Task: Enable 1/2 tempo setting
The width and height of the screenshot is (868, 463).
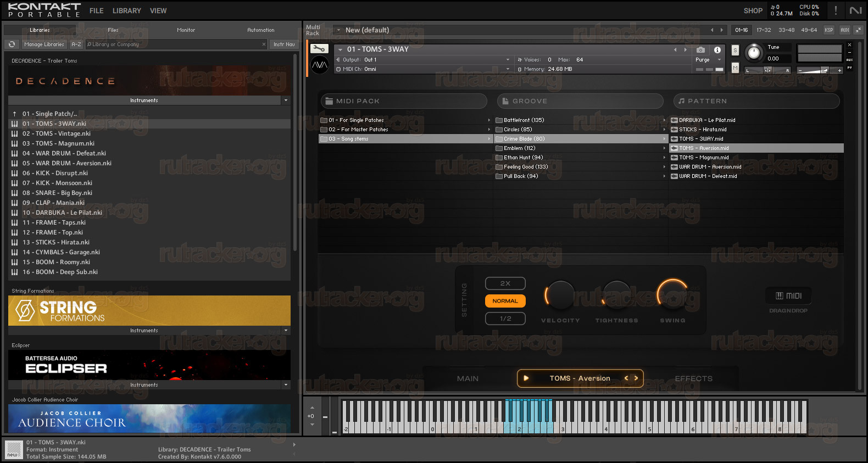Action: (x=505, y=319)
